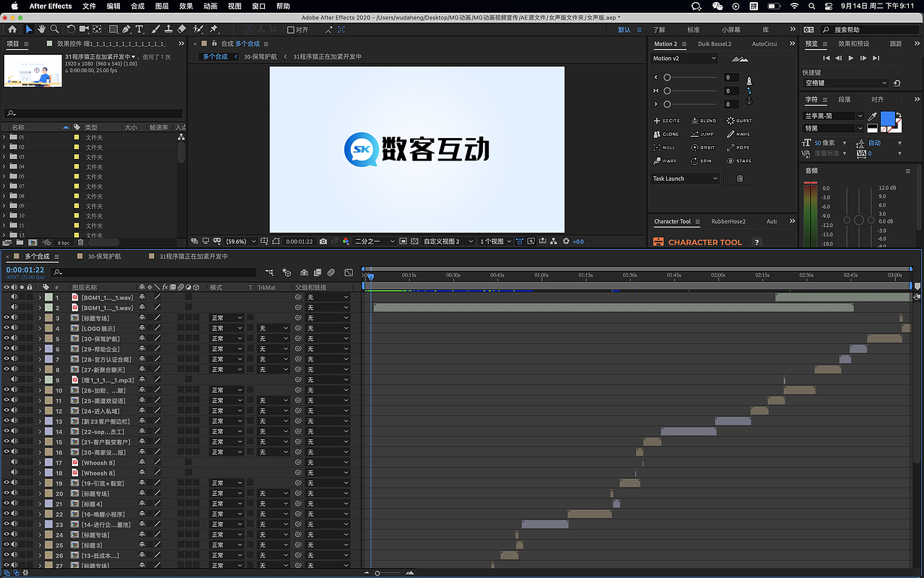Select the Pen tool
This screenshot has width=924, height=578.
pyautogui.click(x=126, y=30)
